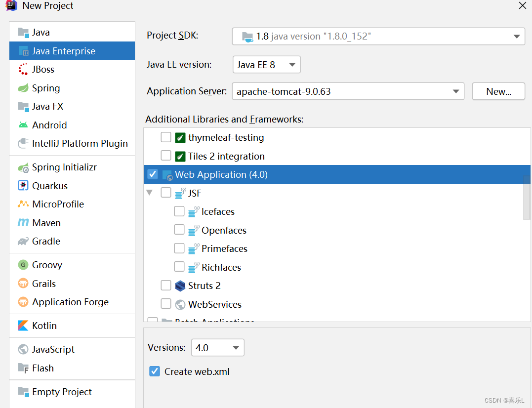The image size is (532, 408).
Task: Click the Kotlin logo icon
Action: click(x=23, y=326)
